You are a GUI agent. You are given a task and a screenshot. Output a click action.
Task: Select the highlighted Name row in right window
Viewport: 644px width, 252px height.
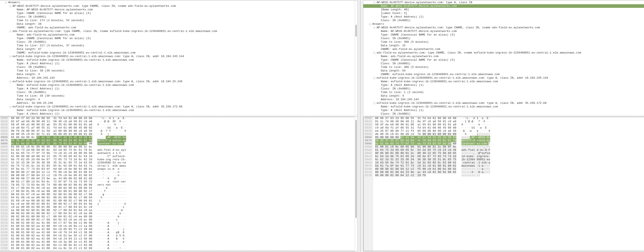pyautogui.click(x=504, y=6)
